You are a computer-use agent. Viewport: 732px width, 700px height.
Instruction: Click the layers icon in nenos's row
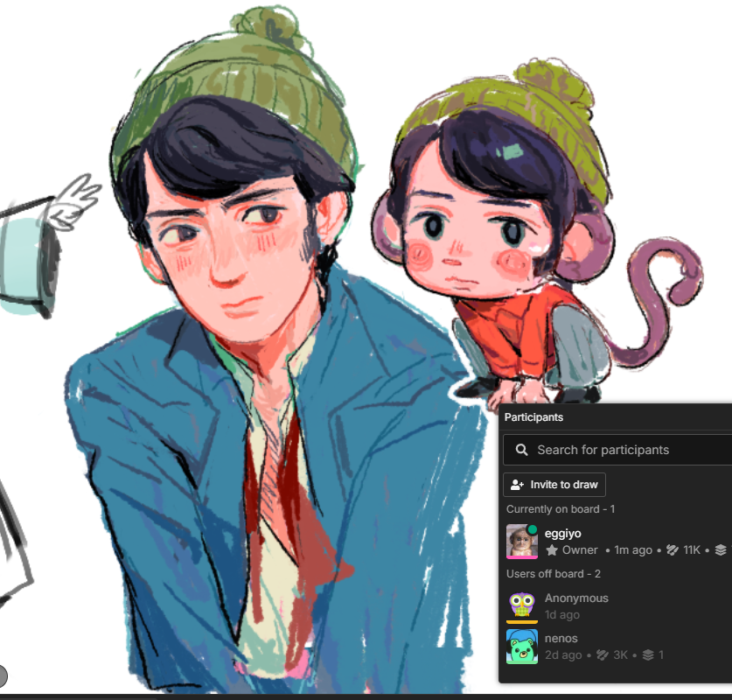pos(648,655)
